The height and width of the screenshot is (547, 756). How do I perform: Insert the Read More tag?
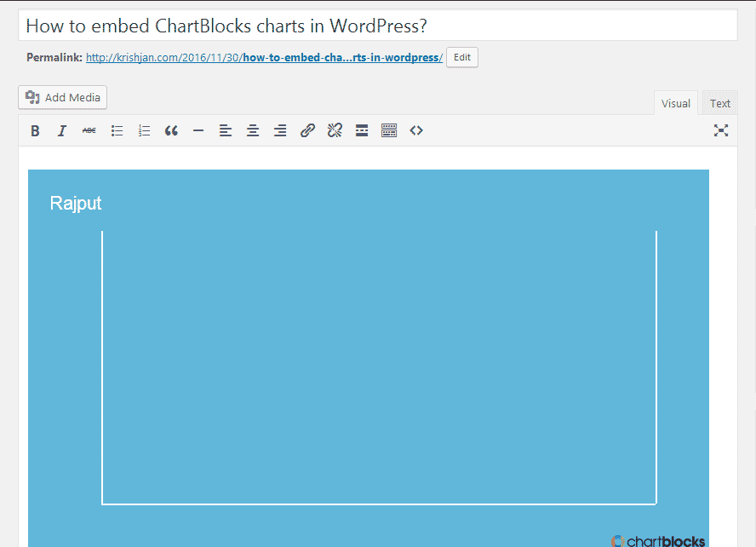[362, 130]
